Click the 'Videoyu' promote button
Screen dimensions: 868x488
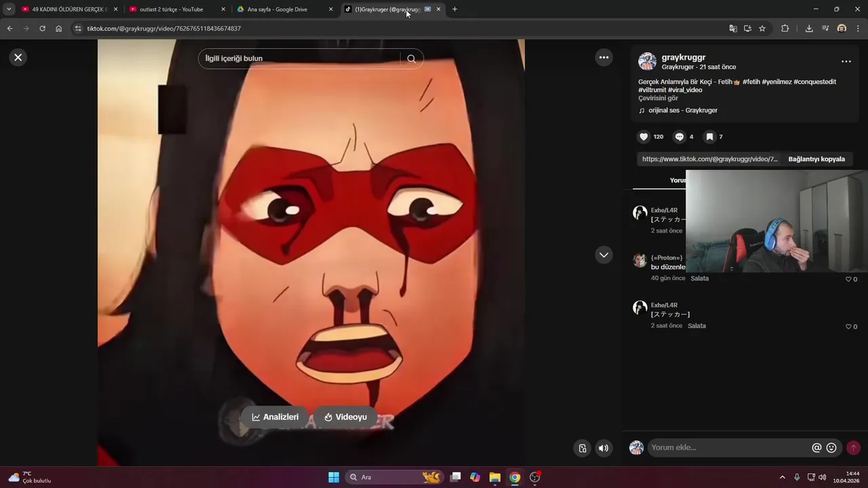pyautogui.click(x=345, y=417)
